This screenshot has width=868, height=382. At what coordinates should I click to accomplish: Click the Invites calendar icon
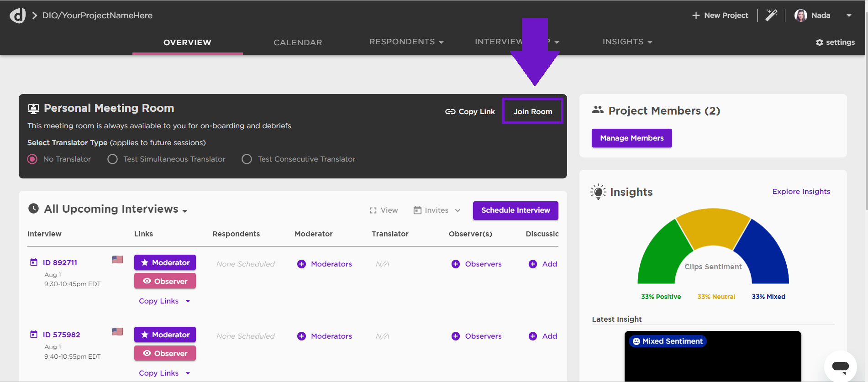[417, 210]
